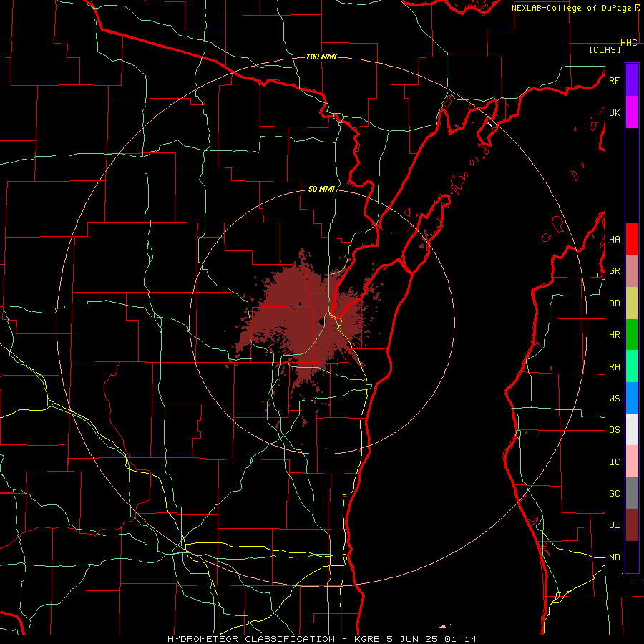
Task: Click the GR pink legend color block
Action: (x=632, y=271)
